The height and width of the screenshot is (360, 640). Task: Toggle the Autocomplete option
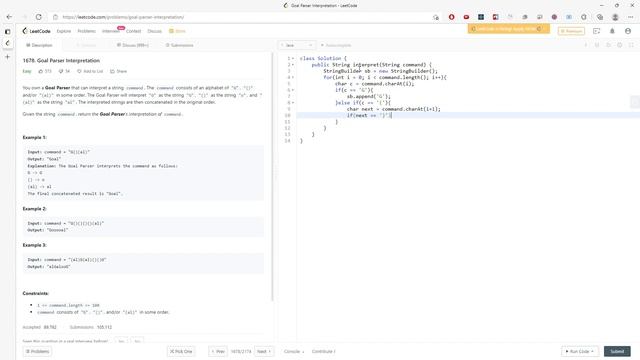336,45
